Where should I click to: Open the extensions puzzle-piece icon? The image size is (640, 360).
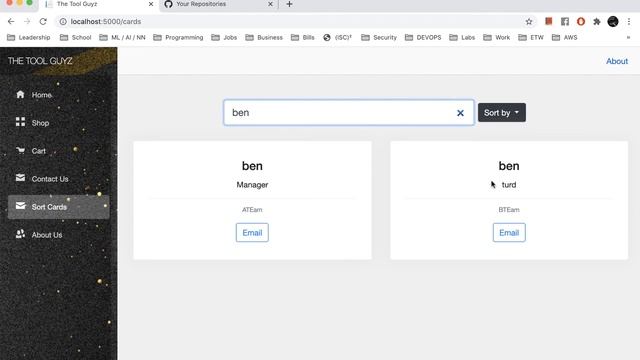point(597,22)
